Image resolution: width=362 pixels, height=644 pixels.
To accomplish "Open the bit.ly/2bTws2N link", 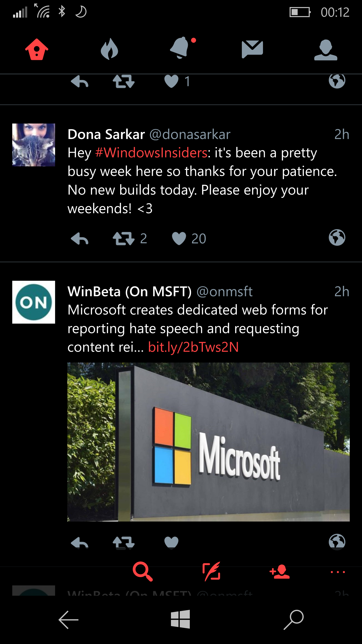I will click(193, 347).
